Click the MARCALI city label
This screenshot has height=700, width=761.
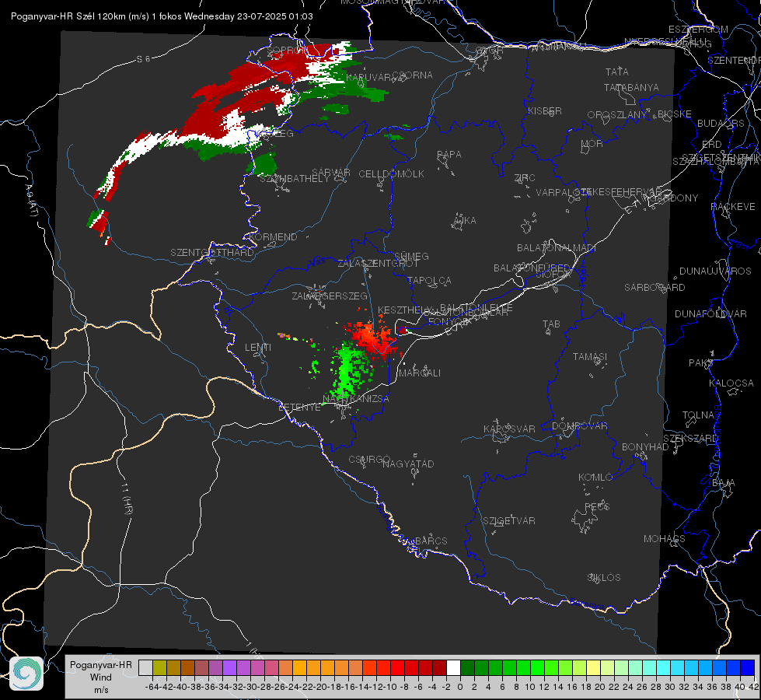click(x=419, y=373)
